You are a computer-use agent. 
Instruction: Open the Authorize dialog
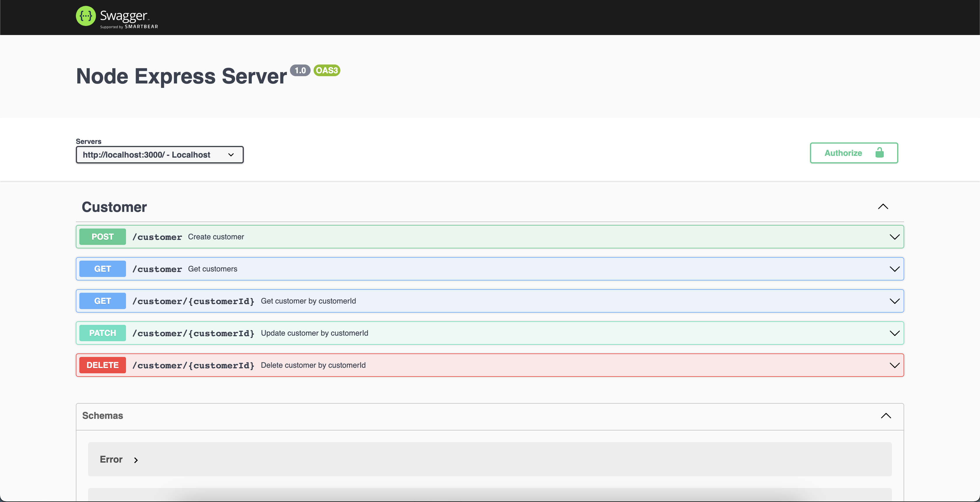(854, 153)
